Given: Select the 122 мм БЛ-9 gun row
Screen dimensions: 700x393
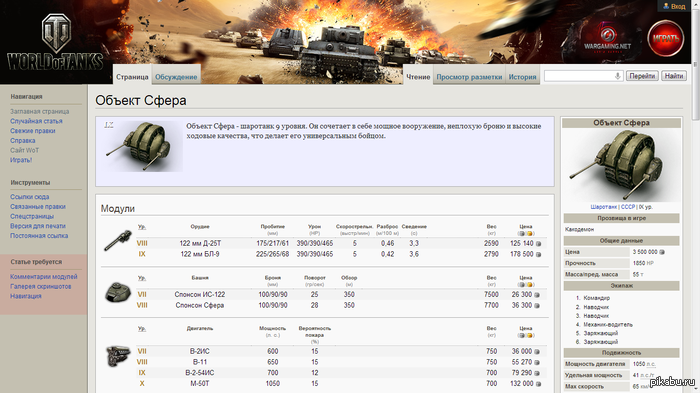Looking at the screenshot, I should [342, 254].
